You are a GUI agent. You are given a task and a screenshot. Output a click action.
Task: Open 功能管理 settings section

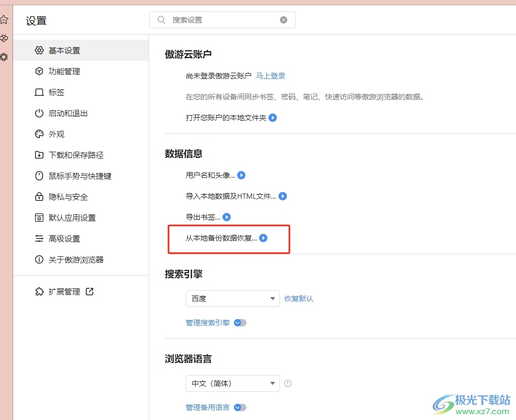pyautogui.click(x=81, y=71)
